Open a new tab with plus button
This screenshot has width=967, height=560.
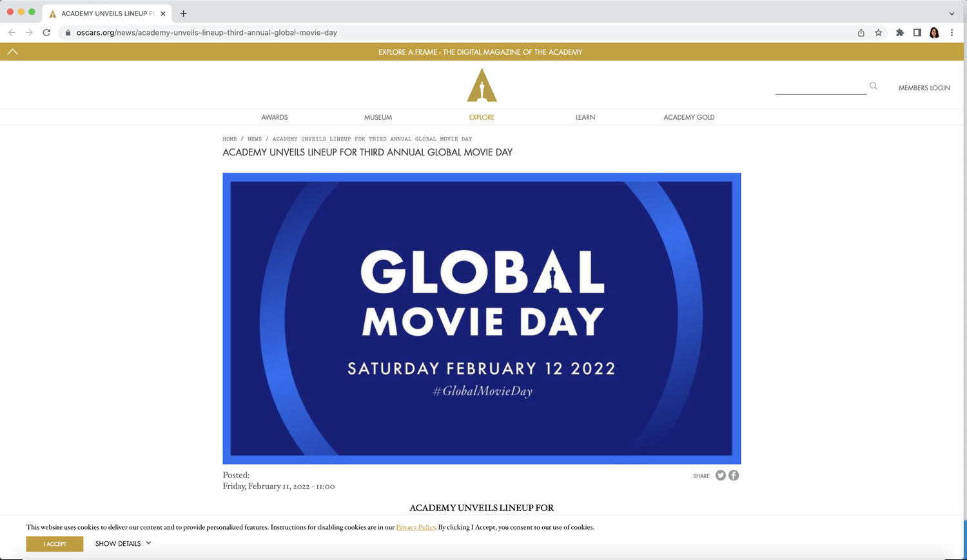coord(184,14)
